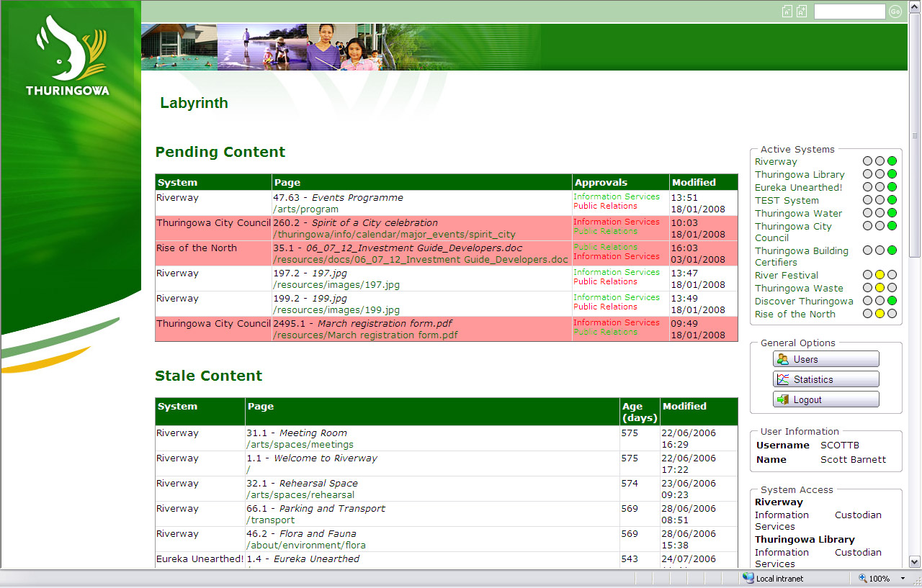Open TEST System in Active Systems
The height and width of the screenshot is (588, 922).
click(787, 201)
